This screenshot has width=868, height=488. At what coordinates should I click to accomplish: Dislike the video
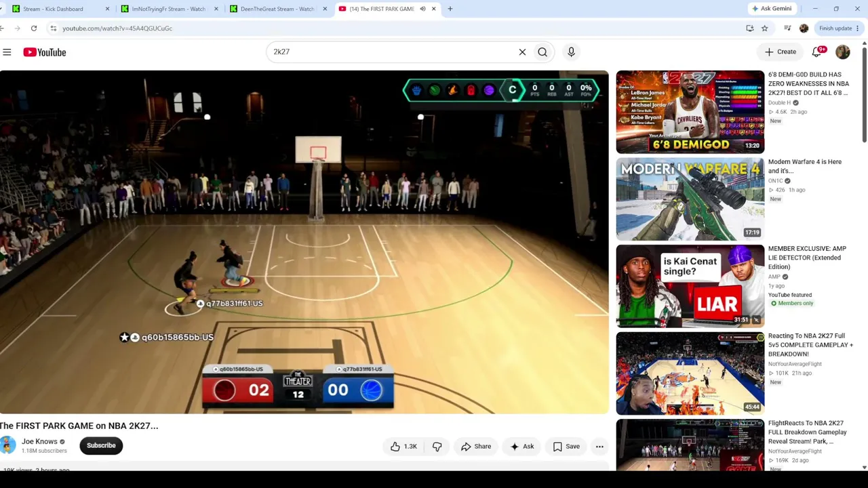tap(437, 447)
